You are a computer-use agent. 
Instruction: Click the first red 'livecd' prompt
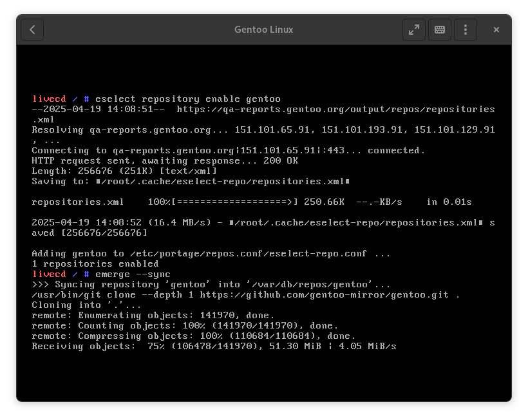coord(49,99)
